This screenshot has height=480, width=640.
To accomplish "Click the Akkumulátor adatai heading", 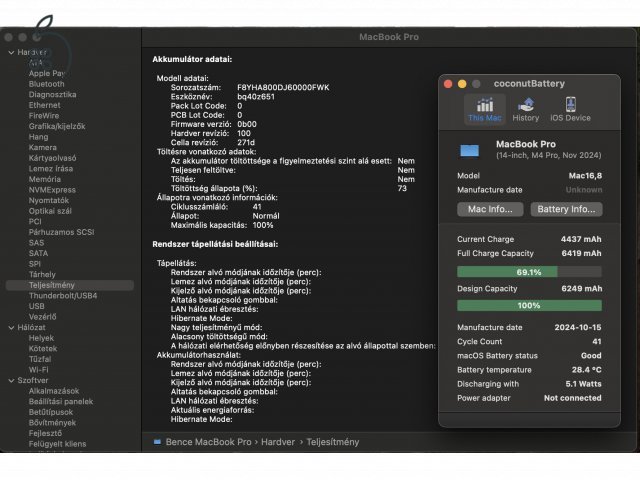I will [x=192, y=60].
